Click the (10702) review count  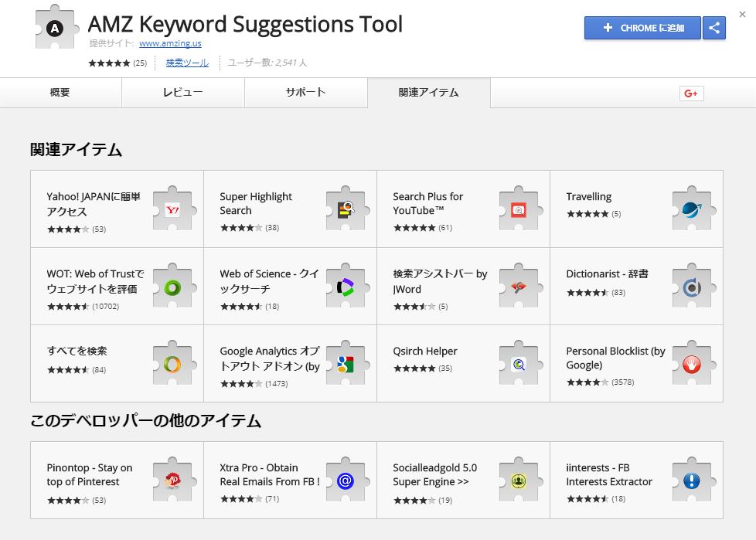point(106,307)
